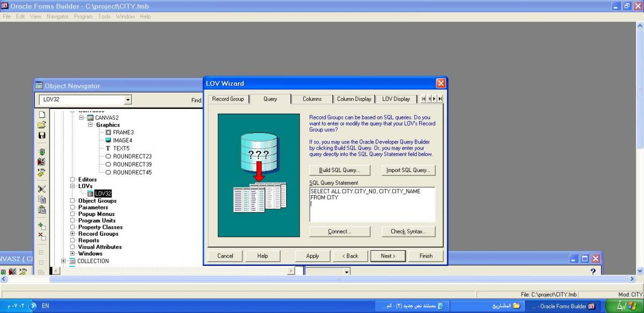Select the LOV32 node in the tree
Viewport: 644px width, 313px height.
tap(103, 193)
